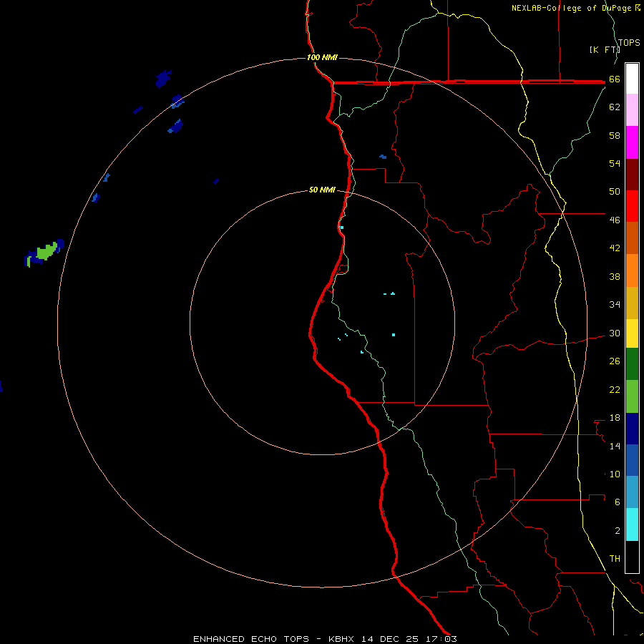Click the '100 NMI' range ring label
Screen dimensions: 644x644
pyautogui.click(x=322, y=57)
